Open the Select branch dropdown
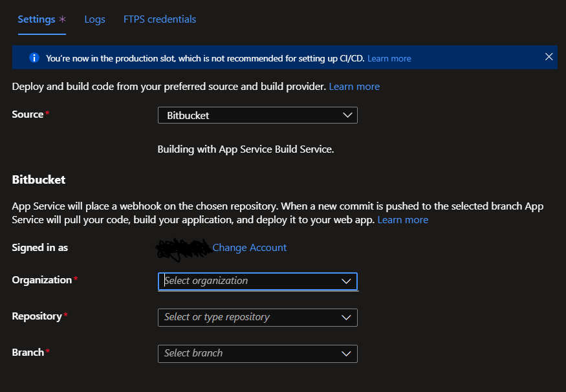 (x=257, y=353)
